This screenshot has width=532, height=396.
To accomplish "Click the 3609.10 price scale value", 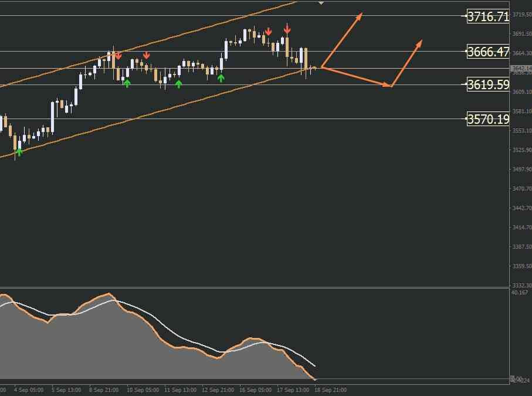I will 522,92.
